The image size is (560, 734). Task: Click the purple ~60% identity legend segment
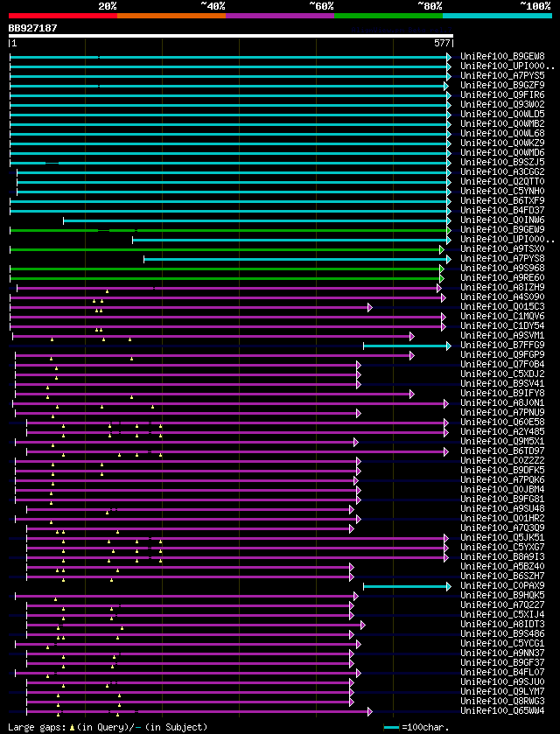pos(280,16)
